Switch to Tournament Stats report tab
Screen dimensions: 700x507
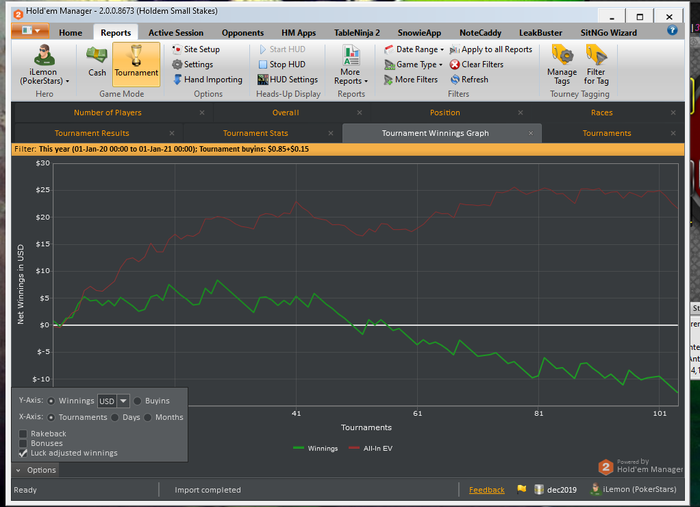pos(255,133)
